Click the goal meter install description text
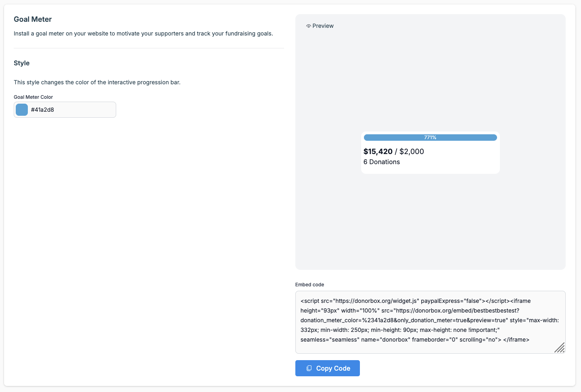This screenshot has height=392, width=581. point(143,33)
